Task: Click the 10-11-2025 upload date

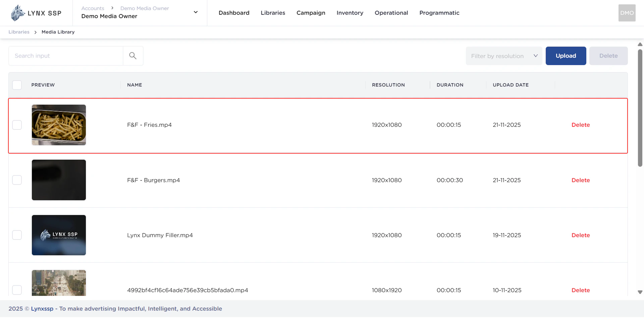Action: (x=507, y=290)
